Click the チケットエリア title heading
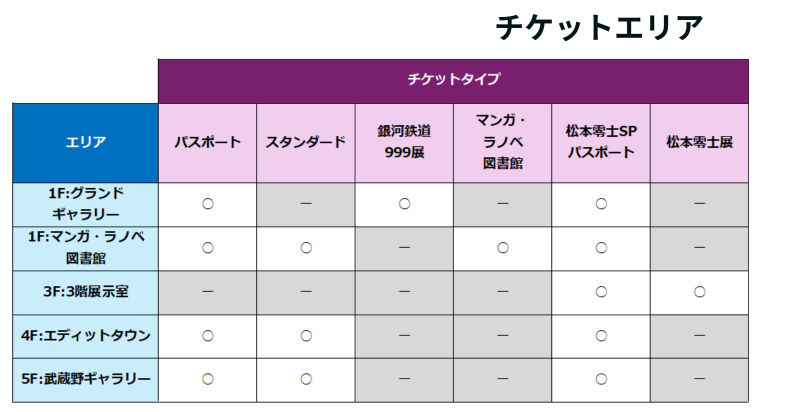796x412 pixels. tap(599, 27)
